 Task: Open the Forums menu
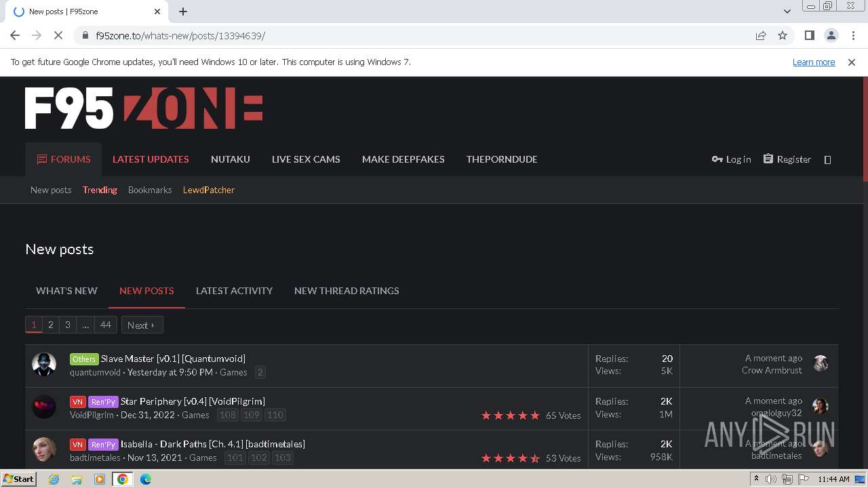64,159
